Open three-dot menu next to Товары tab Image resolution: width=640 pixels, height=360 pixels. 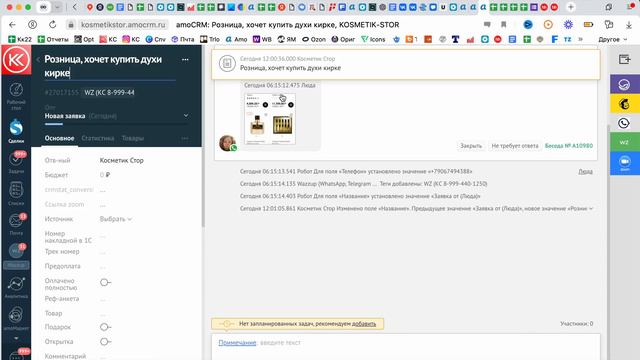click(x=185, y=138)
